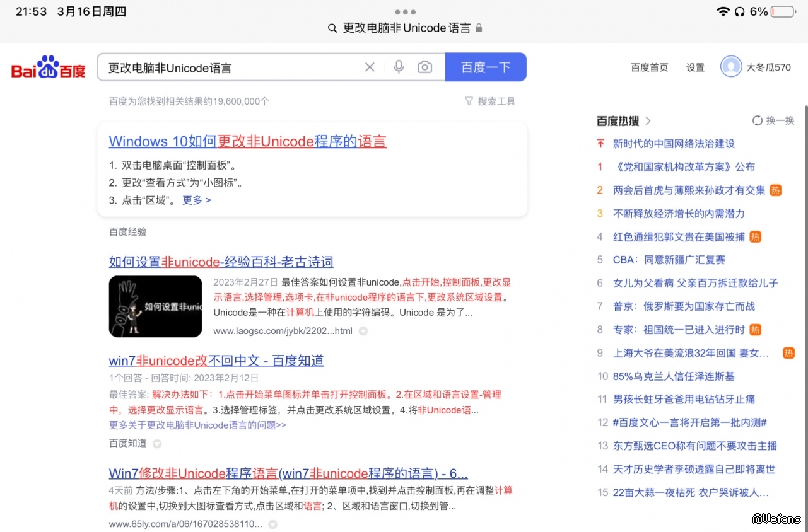Viewport: 808px width, 532px height.
Task: Open 百度首页 navigation link
Action: 649,67
